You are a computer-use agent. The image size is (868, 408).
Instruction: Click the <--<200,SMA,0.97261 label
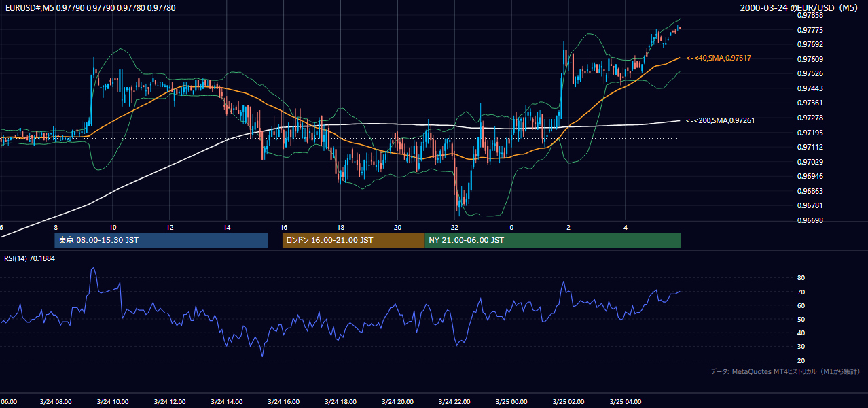720,120
